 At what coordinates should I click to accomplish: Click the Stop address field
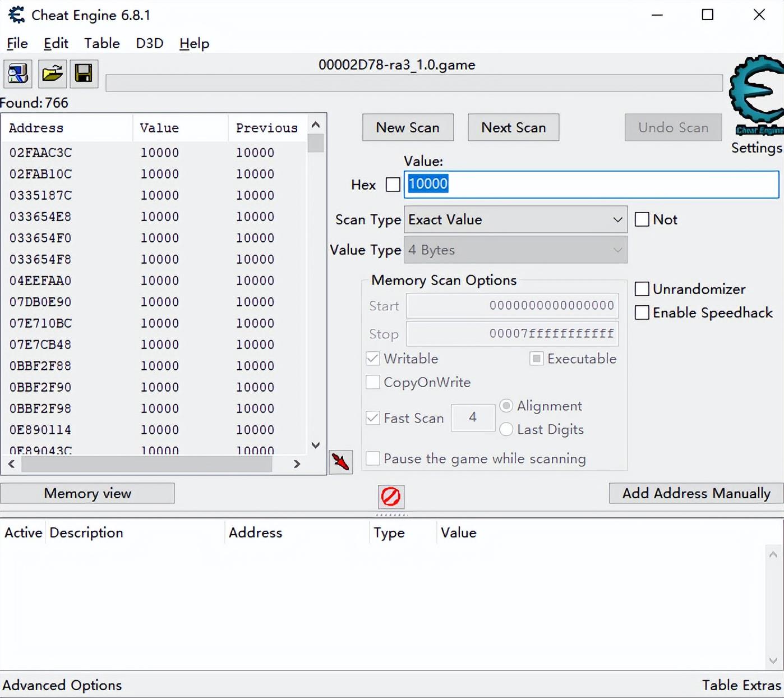(513, 334)
